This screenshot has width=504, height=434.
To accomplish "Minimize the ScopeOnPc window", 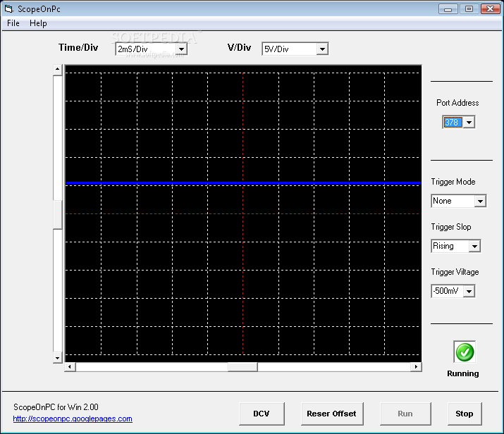I will coord(448,9).
